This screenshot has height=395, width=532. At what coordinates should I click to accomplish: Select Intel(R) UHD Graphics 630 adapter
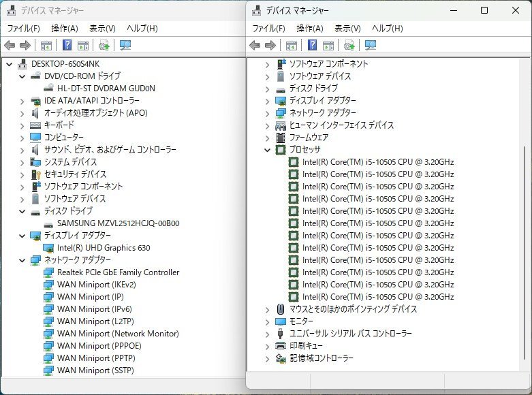(x=104, y=248)
